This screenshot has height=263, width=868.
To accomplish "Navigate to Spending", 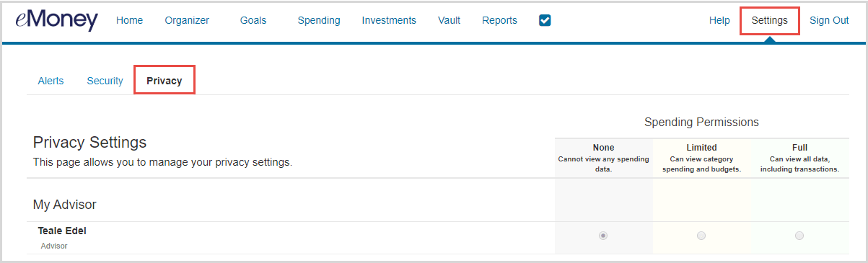I will (319, 20).
